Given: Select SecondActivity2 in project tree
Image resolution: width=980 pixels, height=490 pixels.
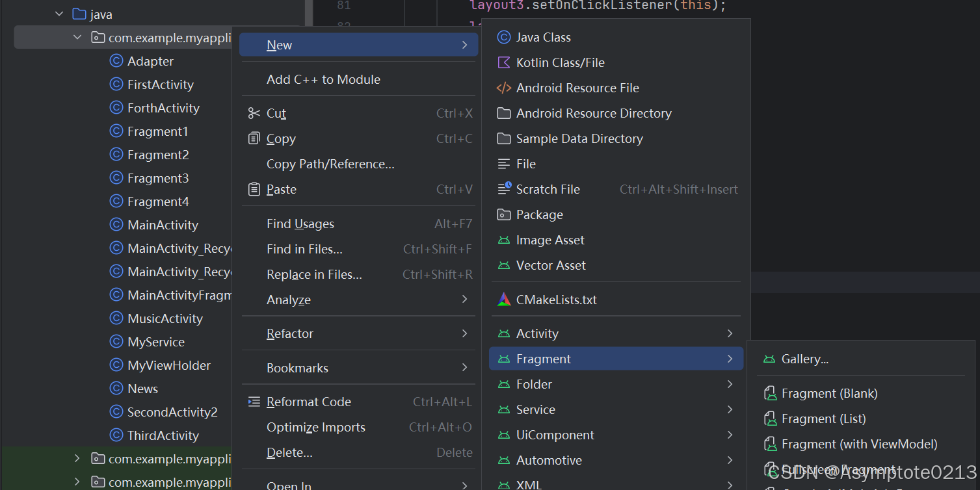Looking at the screenshot, I should [172, 412].
